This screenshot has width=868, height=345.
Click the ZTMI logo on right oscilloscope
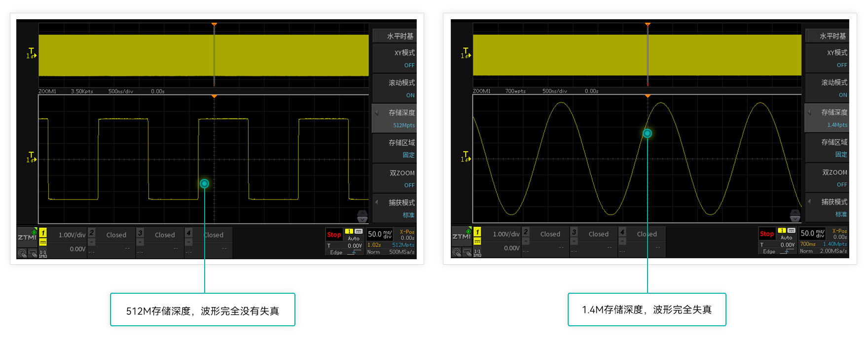point(461,236)
